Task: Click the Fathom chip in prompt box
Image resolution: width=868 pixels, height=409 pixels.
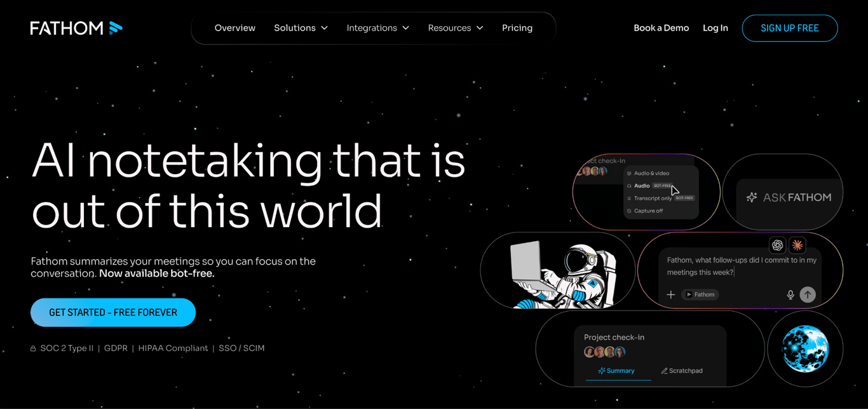Action: pyautogui.click(x=700, y=295)
